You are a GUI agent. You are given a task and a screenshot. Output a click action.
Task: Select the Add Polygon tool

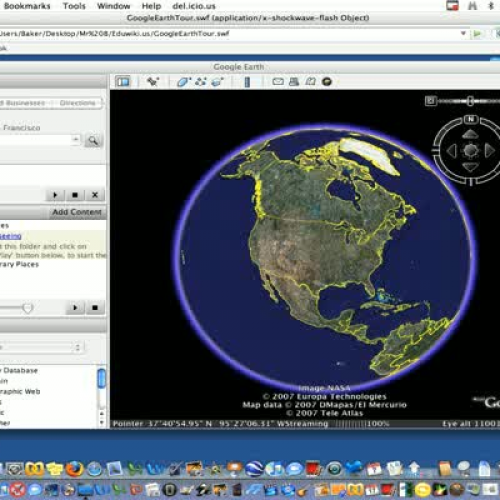[x=184, y=82]
